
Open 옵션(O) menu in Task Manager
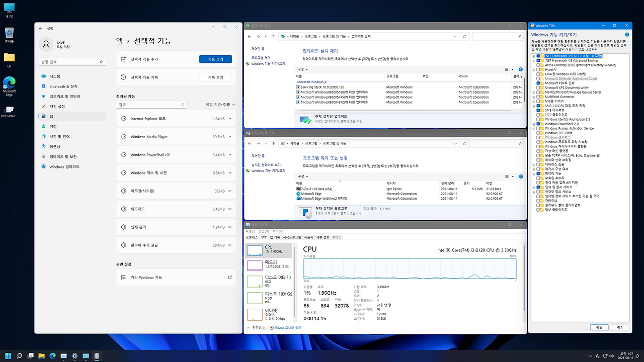coord(263,231)
